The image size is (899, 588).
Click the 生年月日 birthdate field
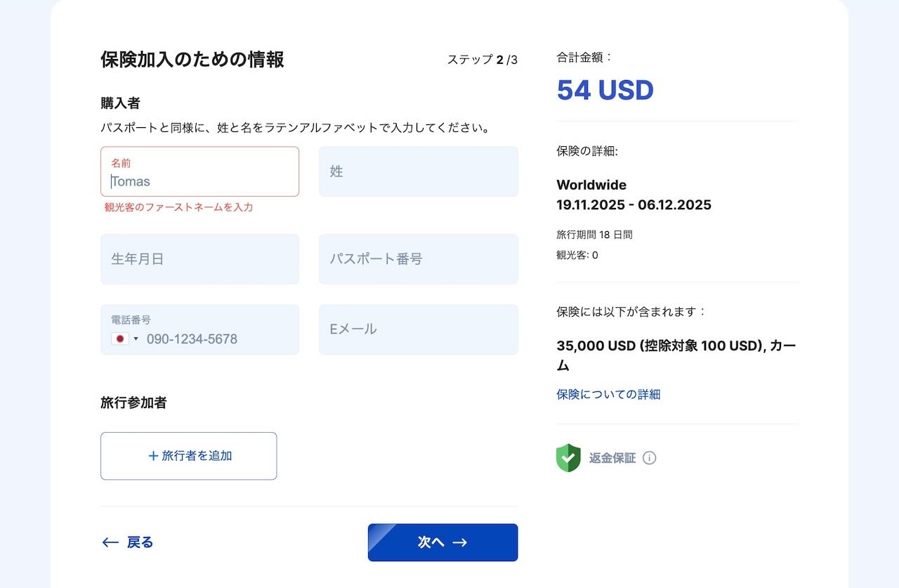[x=199, y=259]
